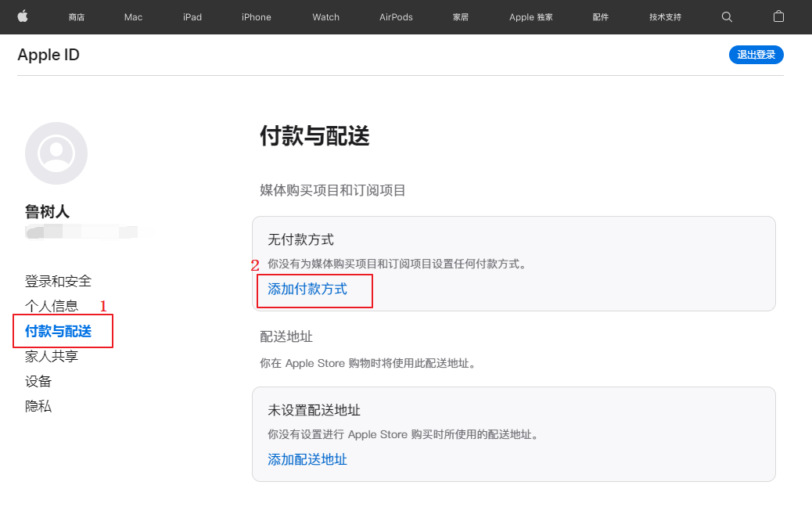Click the 添加付款方式 link

[x=307, y=289]
